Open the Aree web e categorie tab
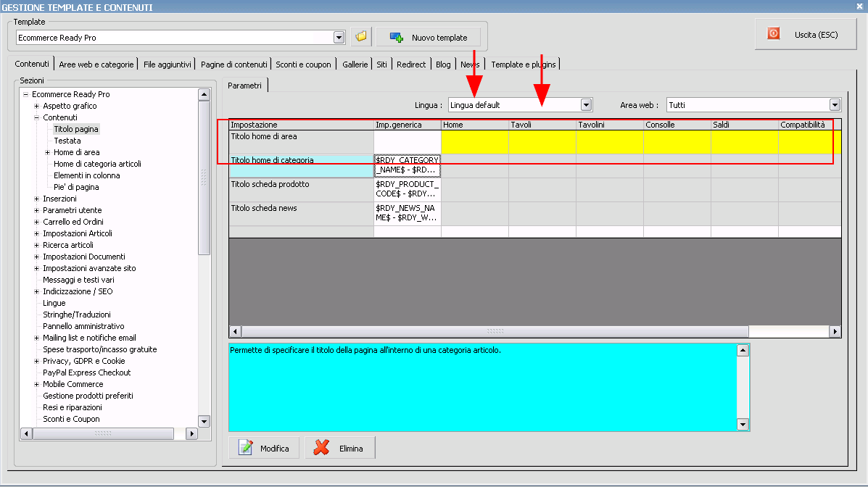This screenshot has height=487, width=868. (x=96, y=64)
